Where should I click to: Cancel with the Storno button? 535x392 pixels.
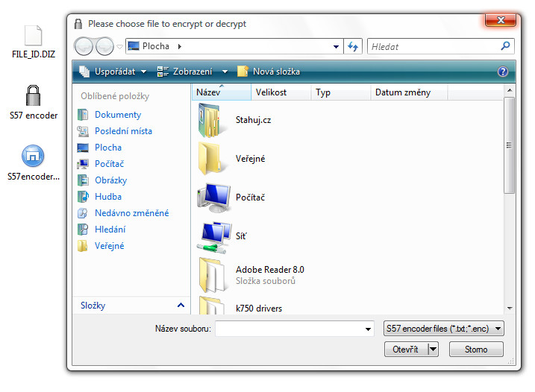[476, 350]
